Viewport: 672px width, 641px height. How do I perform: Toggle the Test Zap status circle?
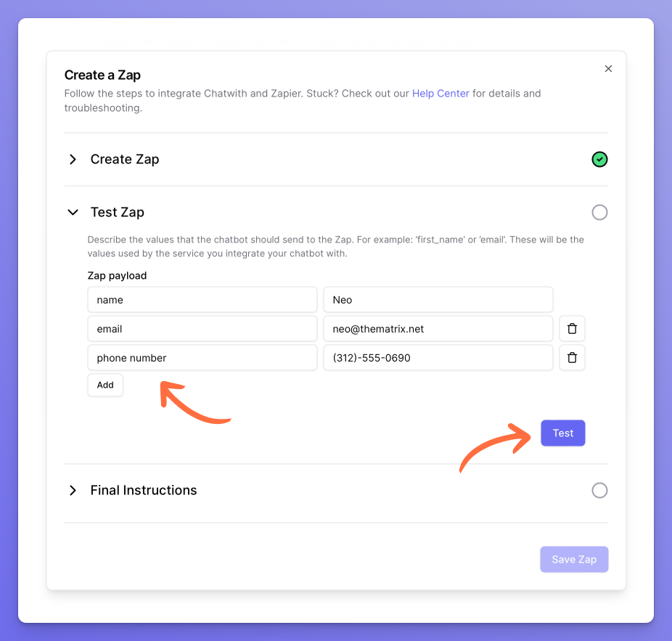[599, 213]
